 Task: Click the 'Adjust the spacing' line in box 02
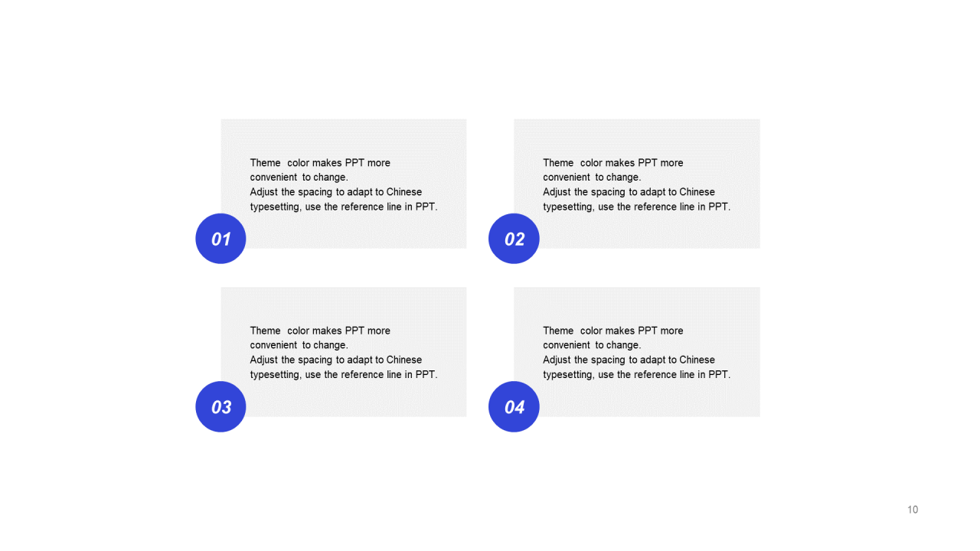click(x=629, y=192)
